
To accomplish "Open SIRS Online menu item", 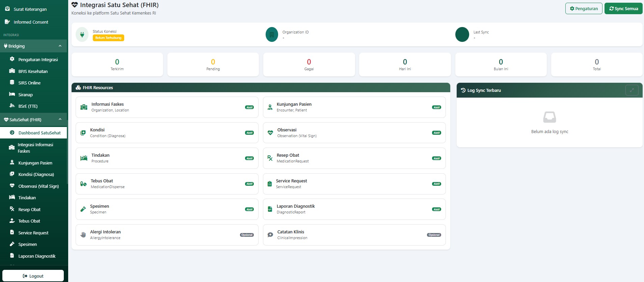I will 34,83.
